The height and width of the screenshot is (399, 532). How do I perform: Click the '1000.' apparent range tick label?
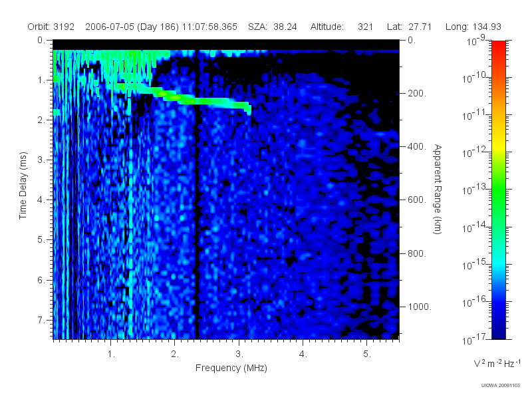click(x=420, y=307)
